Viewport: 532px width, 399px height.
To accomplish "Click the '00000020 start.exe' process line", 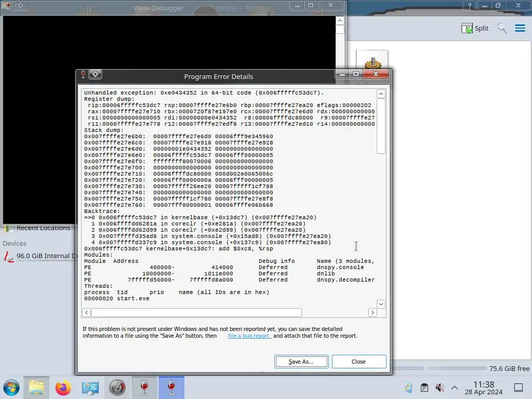I will [117, 299].
